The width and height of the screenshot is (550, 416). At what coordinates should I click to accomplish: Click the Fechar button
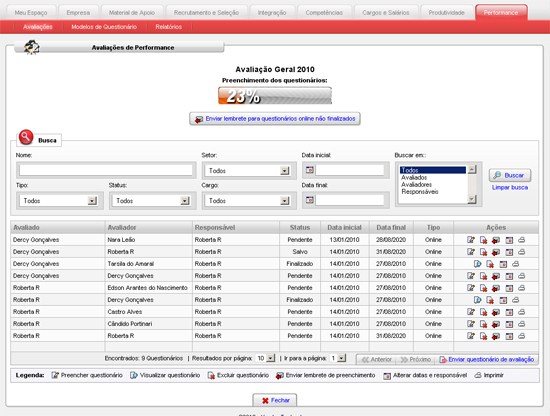coord(275,400)
